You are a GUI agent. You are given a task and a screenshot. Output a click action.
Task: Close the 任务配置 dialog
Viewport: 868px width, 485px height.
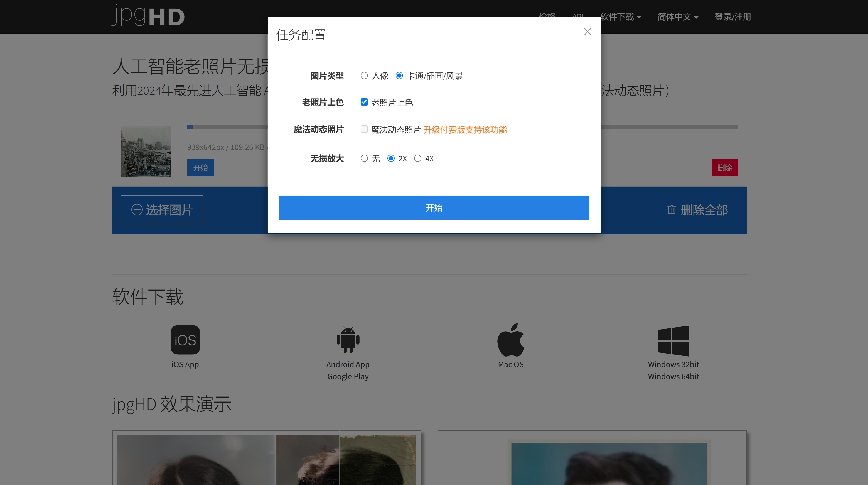[587, 31]
